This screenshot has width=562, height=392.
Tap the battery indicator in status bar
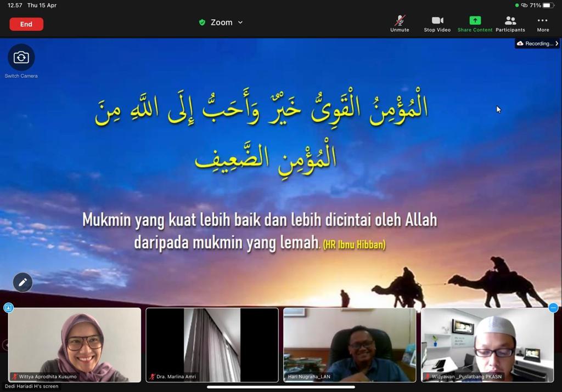pyautogui.click(x=548, y=5)
